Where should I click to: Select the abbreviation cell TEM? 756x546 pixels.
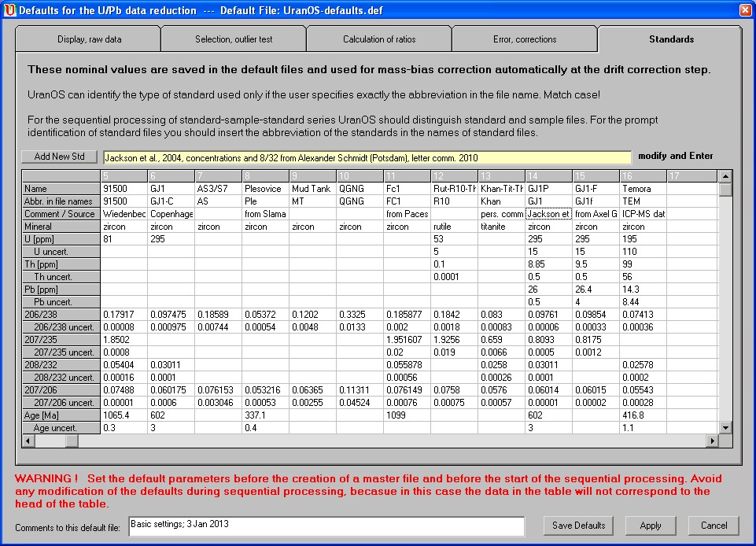pos(644,201)
